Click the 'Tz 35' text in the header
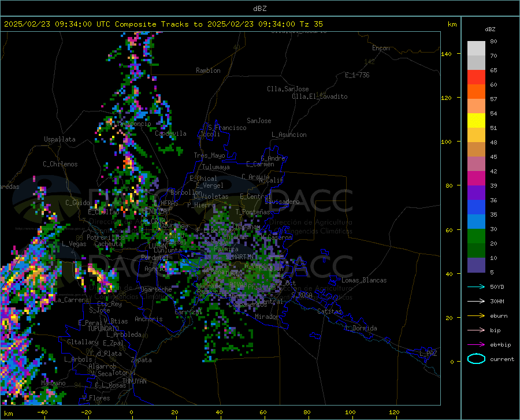The height and width of the screenshot is (420, 520). coord(311,24)
